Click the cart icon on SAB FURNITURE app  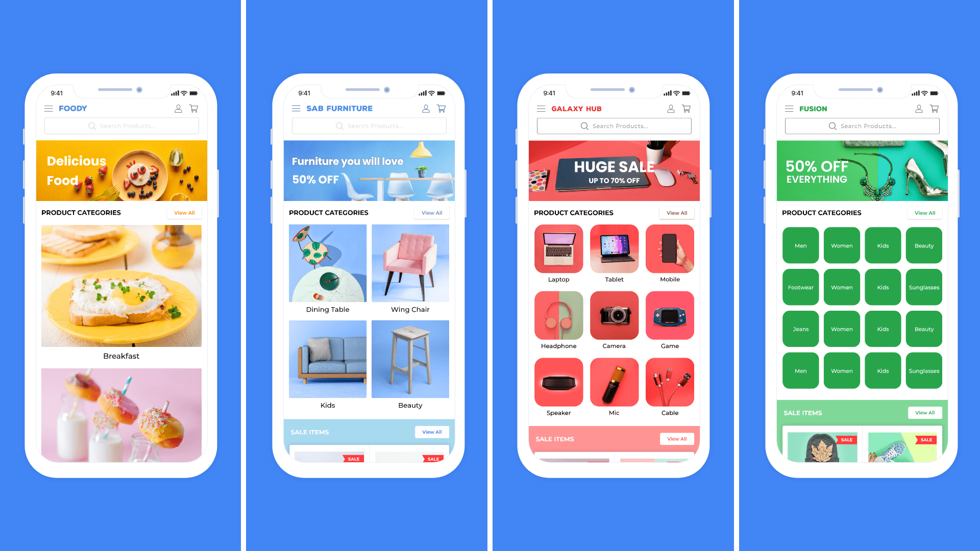[x=441, y=108]
